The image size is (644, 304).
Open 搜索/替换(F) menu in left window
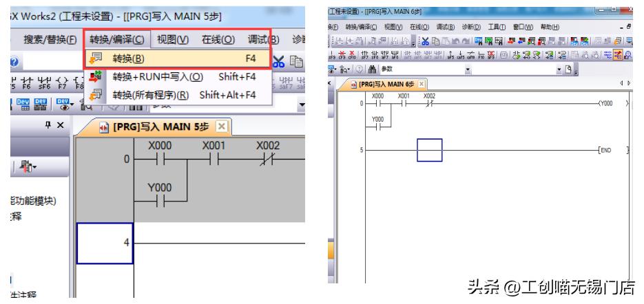pyautogui.click(x=50, y=40)
